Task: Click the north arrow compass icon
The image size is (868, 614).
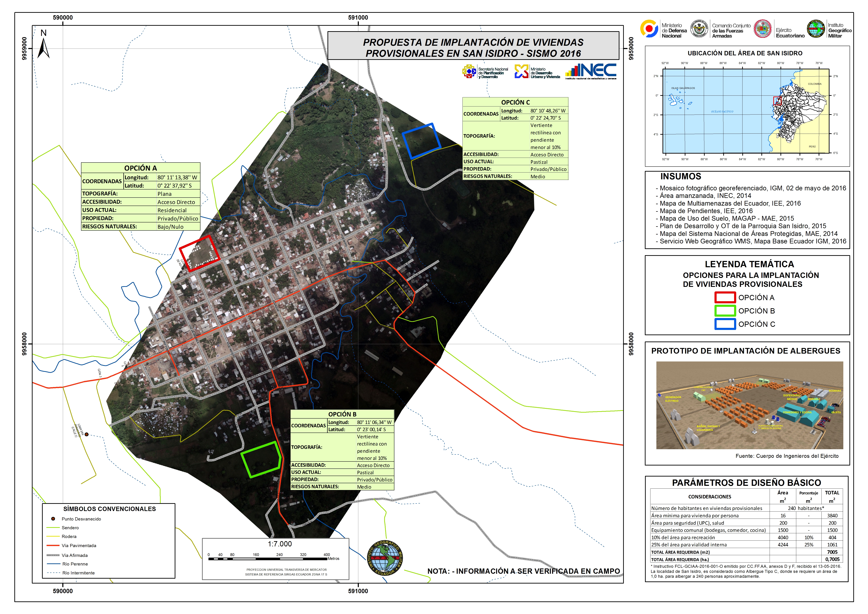Action: point(43,47)
